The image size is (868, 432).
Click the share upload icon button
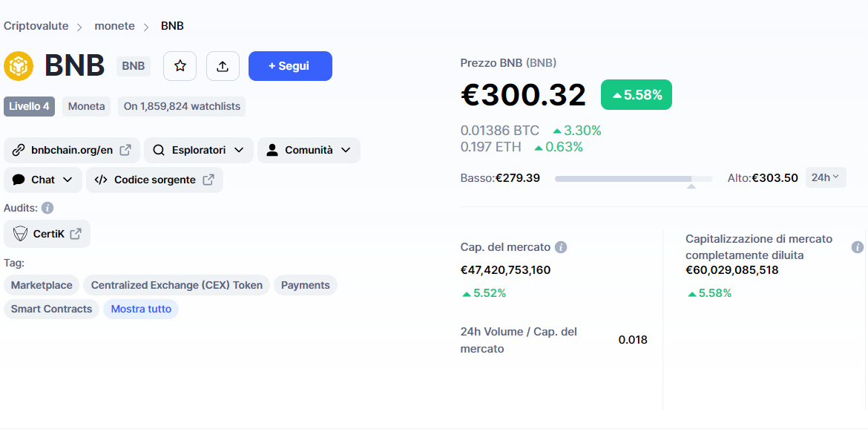tap(223, 66)
